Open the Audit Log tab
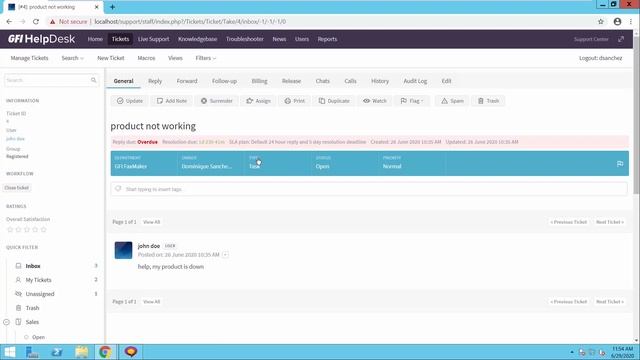Viewport: 640px width, 360px height. (x=415, y=81)
